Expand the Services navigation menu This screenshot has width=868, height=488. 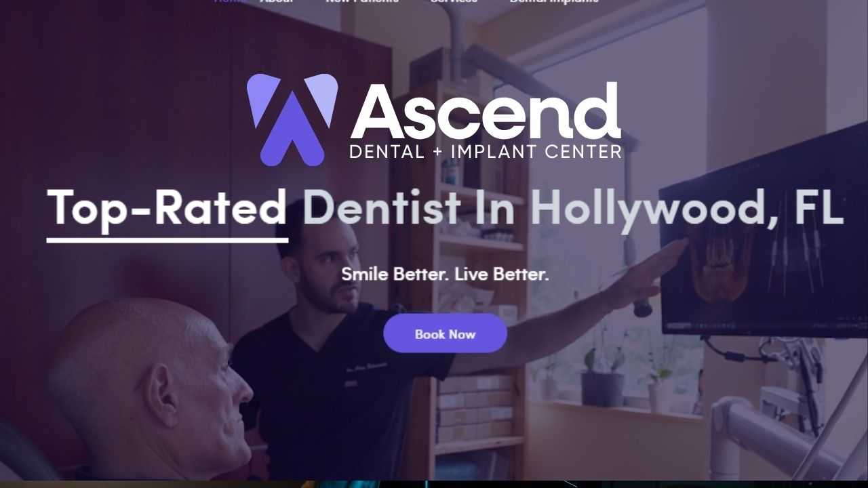pos(454,1)
